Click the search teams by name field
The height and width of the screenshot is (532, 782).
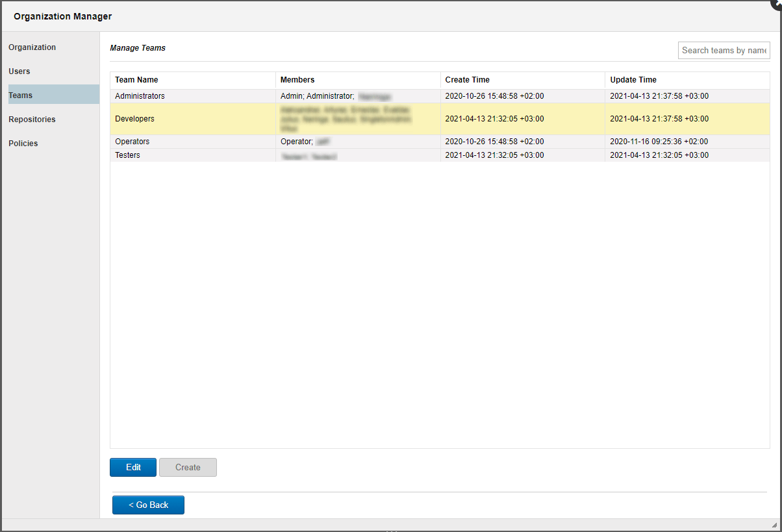[724, 50]
